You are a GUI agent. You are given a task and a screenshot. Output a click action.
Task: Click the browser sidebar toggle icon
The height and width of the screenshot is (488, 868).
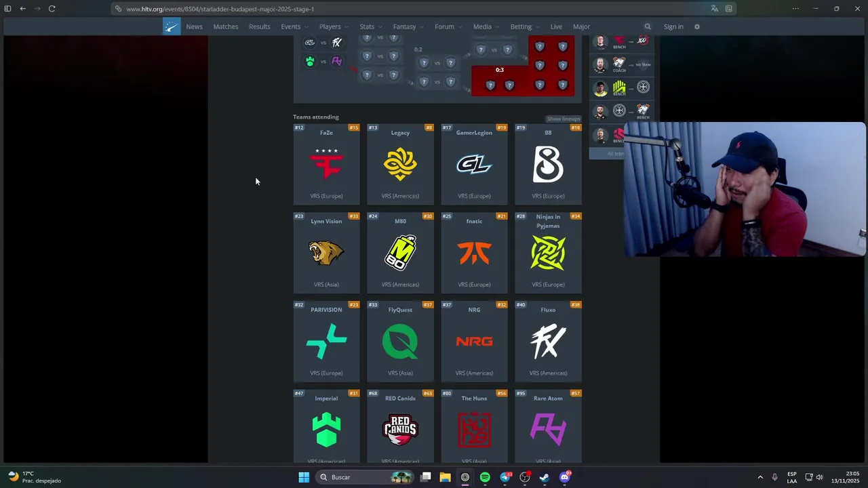[7, 9]
